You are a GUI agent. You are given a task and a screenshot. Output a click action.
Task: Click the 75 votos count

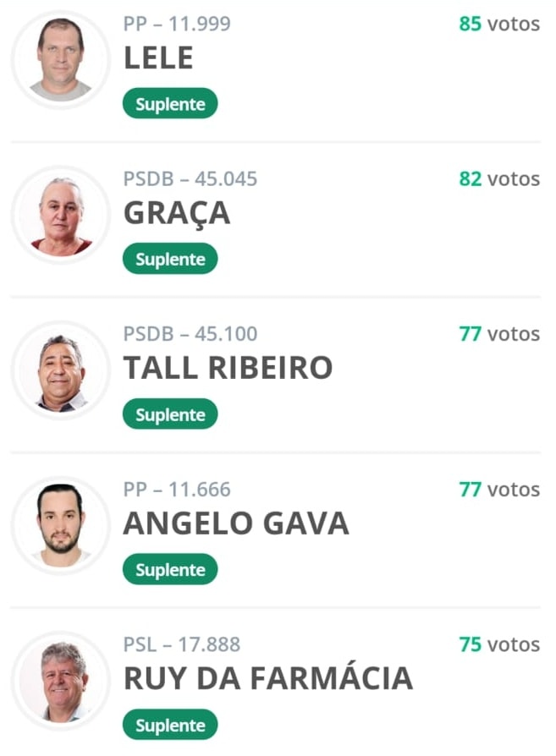point(499,644)
